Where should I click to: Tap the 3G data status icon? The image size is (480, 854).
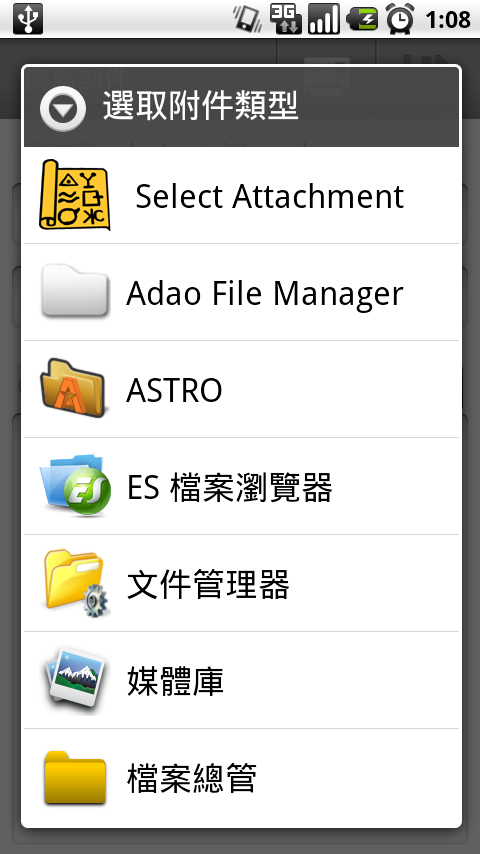point(285,19)
